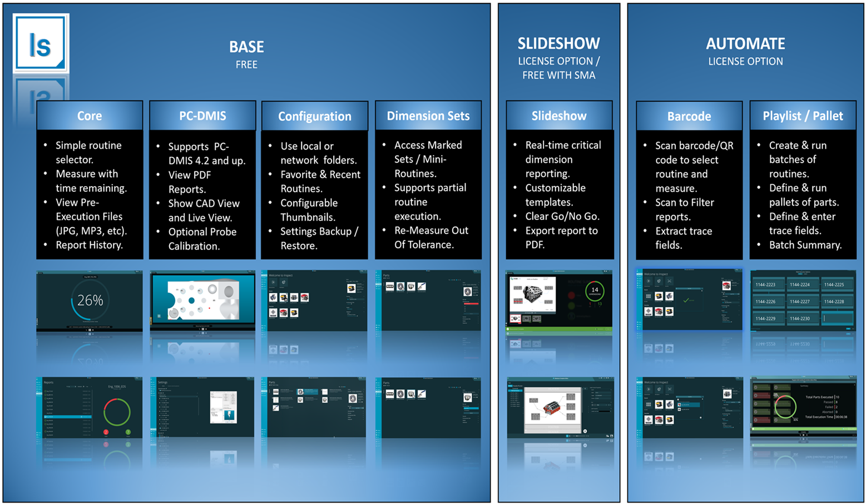Screen dimensions: 866x504
Task: Click the empty pallet cell input field
Action: pos(837,318)
